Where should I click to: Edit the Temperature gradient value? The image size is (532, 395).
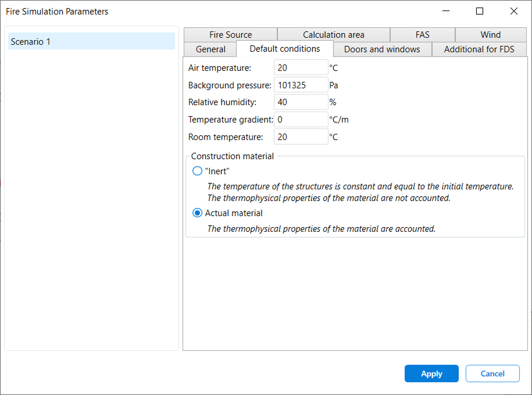(301, 119)
